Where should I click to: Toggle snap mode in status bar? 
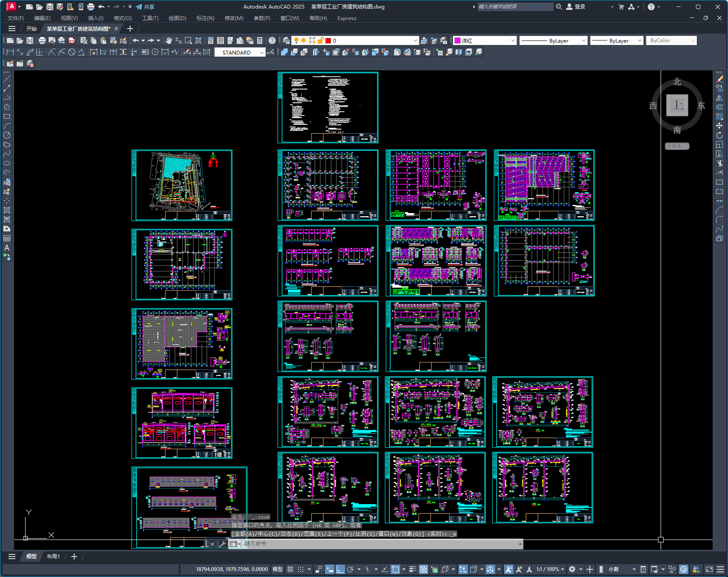pos(301,569)
